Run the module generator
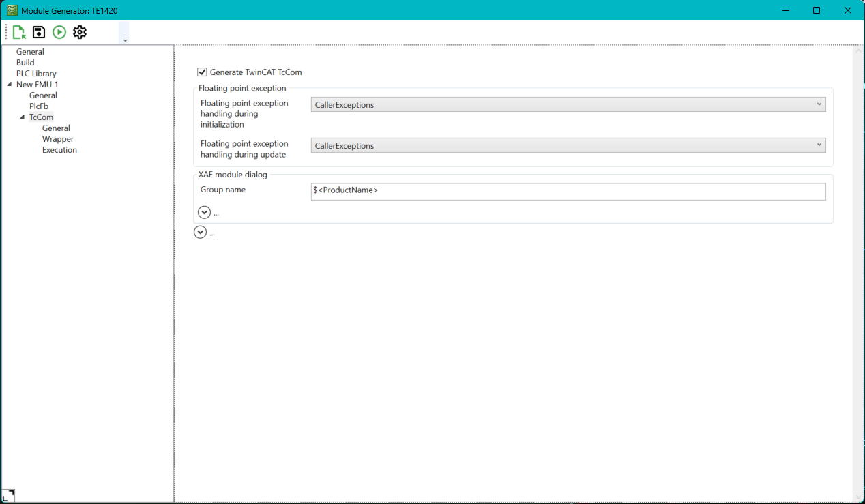Image resolution: width=865 pixels, height=504 pixels. [59, 31]
